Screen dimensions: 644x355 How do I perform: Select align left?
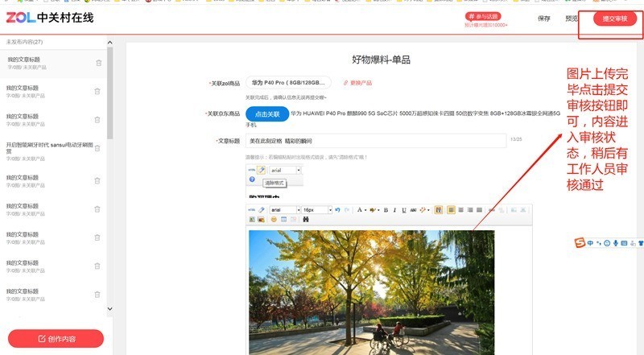(452, 210)
